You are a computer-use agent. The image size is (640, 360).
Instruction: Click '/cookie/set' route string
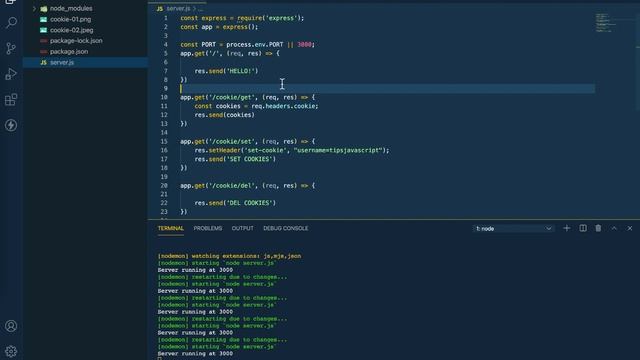pyautogui.click(x=231, y=141)
